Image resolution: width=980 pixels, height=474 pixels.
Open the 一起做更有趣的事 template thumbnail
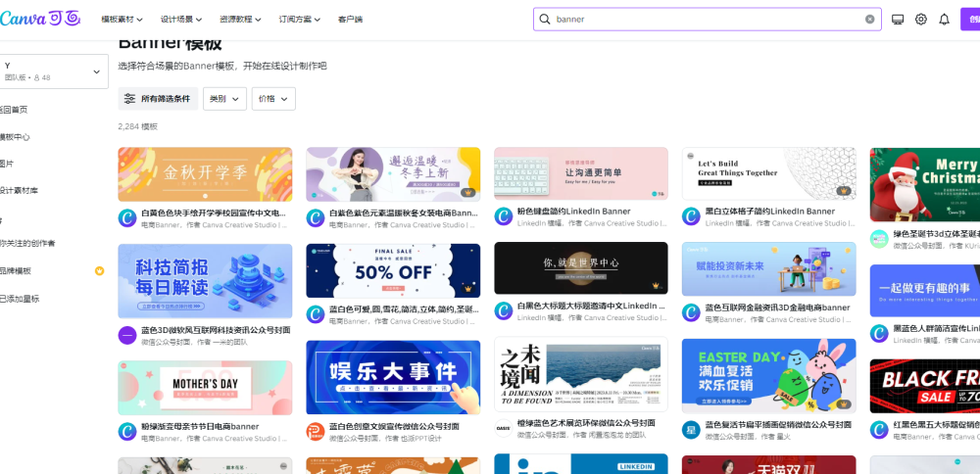tap(925, 291)
